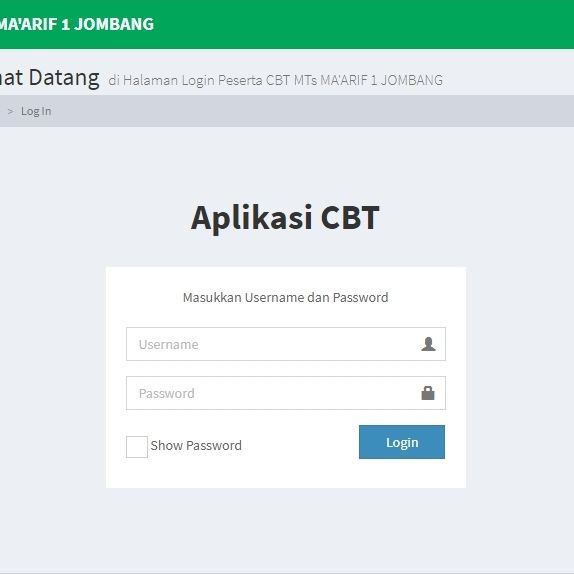Click the Datang welcome heading text
574x574 pixels.
(64, 78)
